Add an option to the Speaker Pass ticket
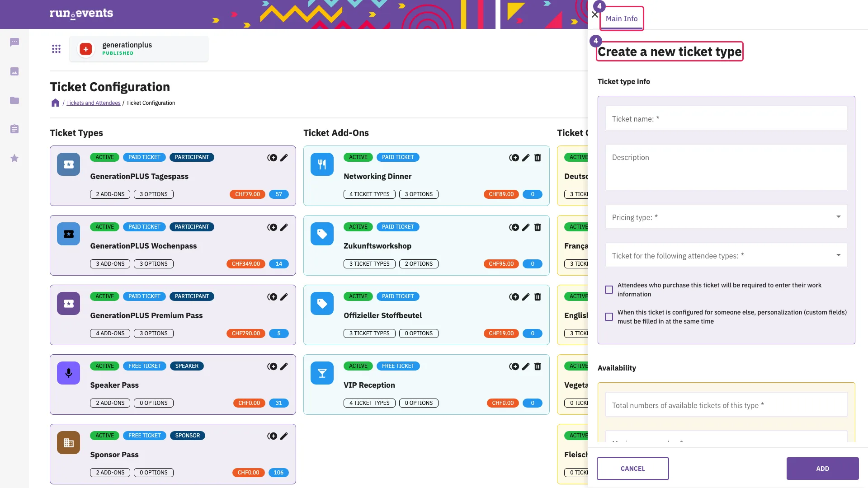Viewport: 868px width, 488px height. [x=272, y=366]
